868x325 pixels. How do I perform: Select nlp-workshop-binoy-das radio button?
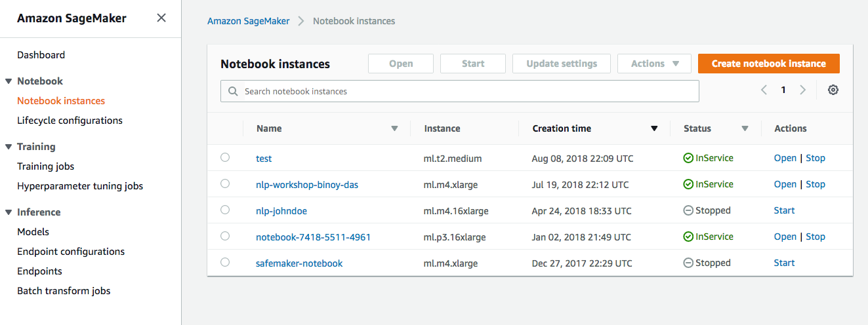click(225, 183)
